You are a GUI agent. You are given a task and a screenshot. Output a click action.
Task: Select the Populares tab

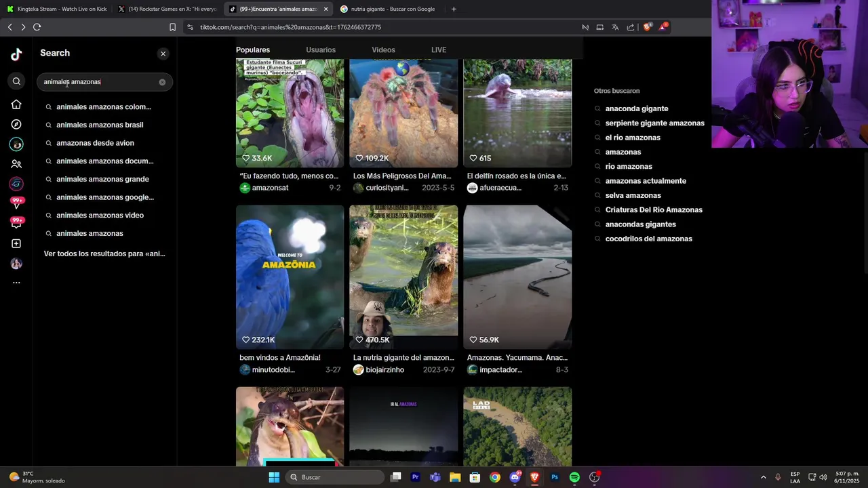253,50
